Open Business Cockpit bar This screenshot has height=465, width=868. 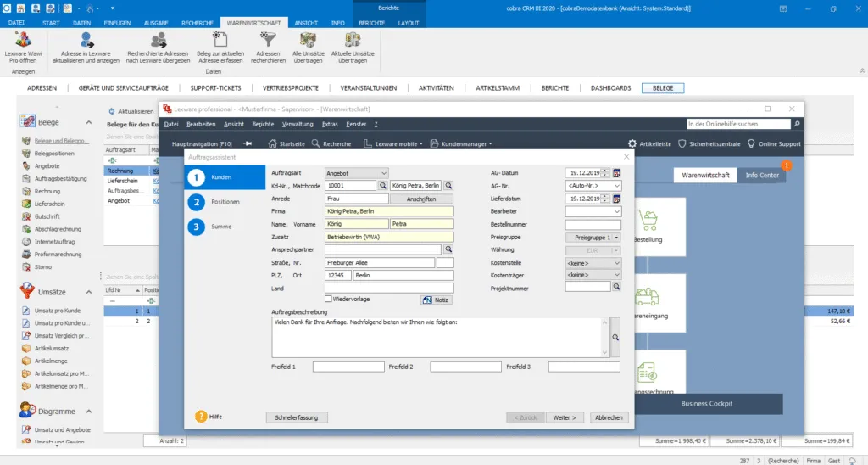707,403
